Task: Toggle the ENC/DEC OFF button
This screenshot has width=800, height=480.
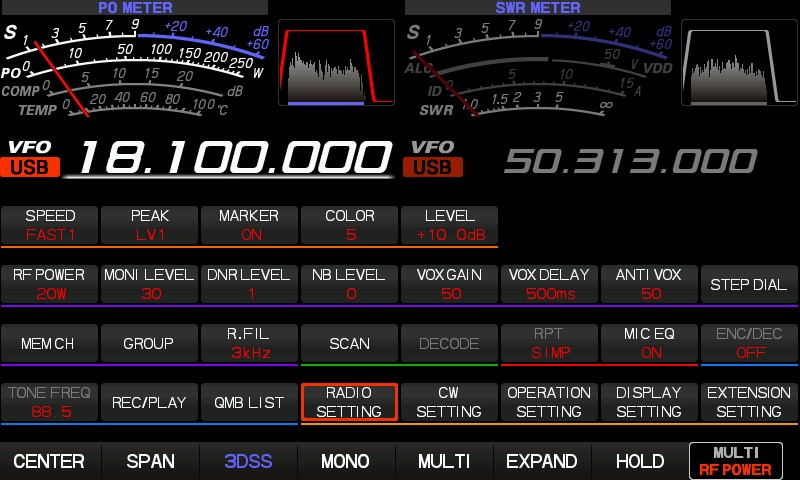Action: (749, 343)
